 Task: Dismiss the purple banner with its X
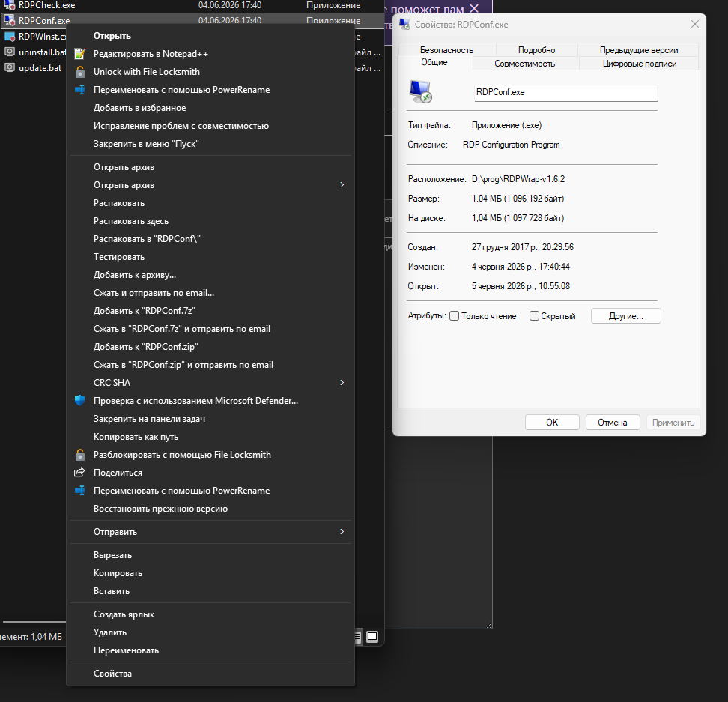pyautogui.click(x=474, y=8)
